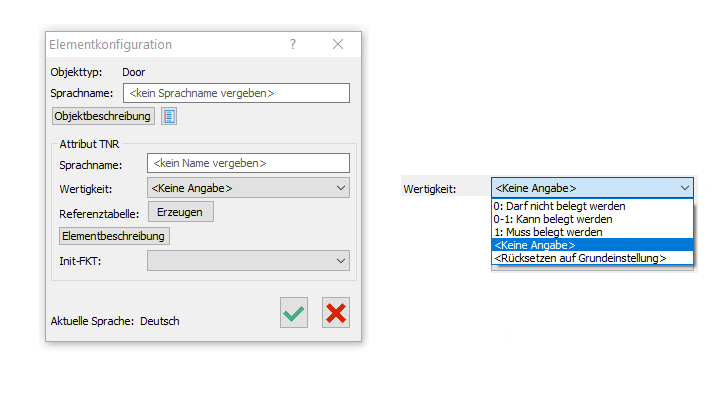Click the question mark help icon

point(293,45)
